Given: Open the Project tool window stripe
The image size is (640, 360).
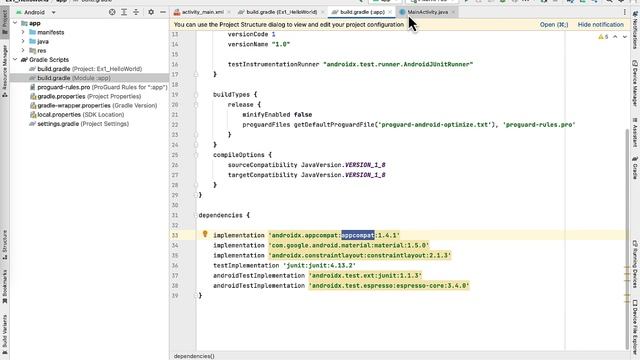Looking at the screenshot, I should point(4,22).
